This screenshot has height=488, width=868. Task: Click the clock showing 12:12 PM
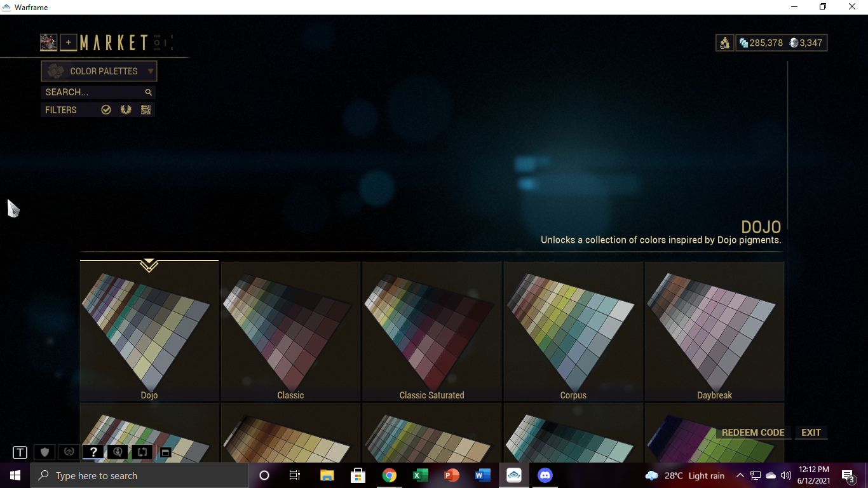click(x=814, y=475)
